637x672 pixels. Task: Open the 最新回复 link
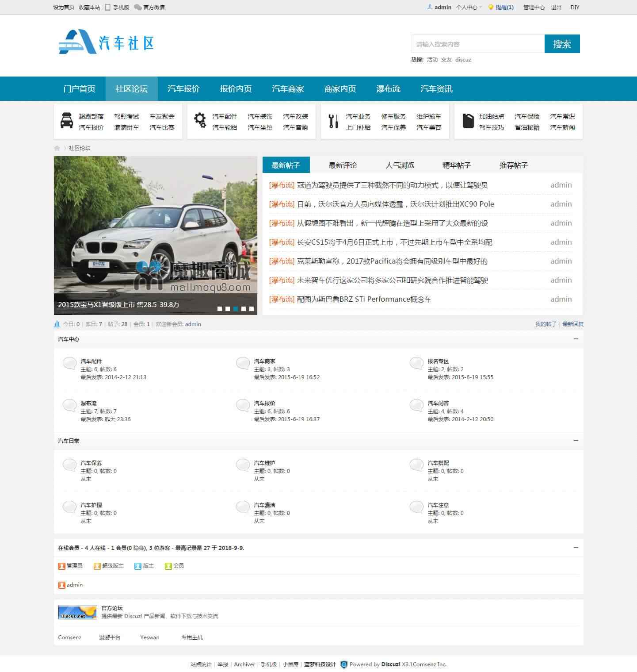click(x=573, y=324)
